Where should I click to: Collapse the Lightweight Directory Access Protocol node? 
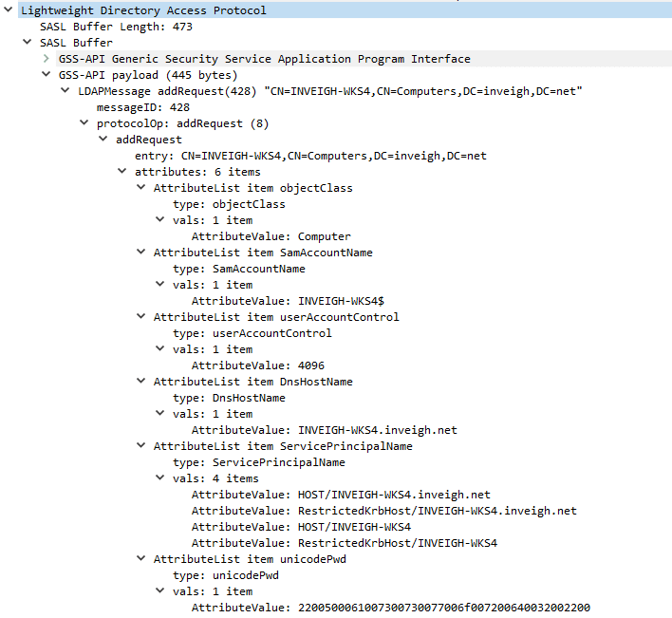coord(9,9)
